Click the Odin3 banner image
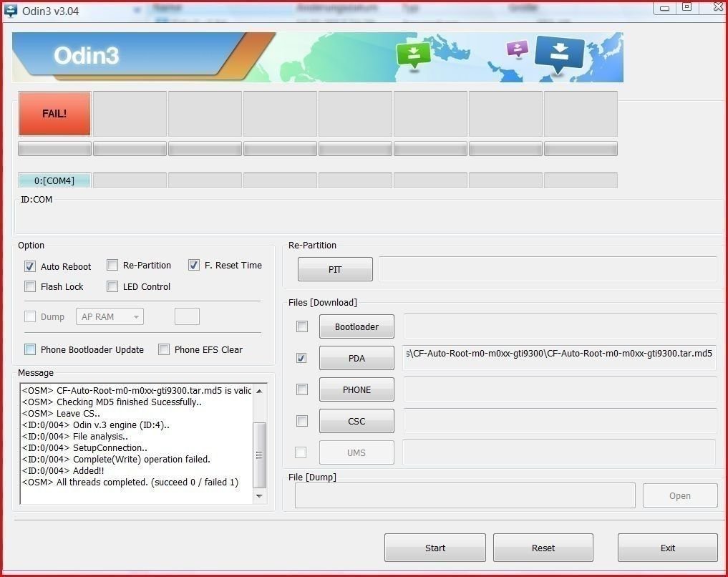The image size is (728, 577). coord(318,57)
